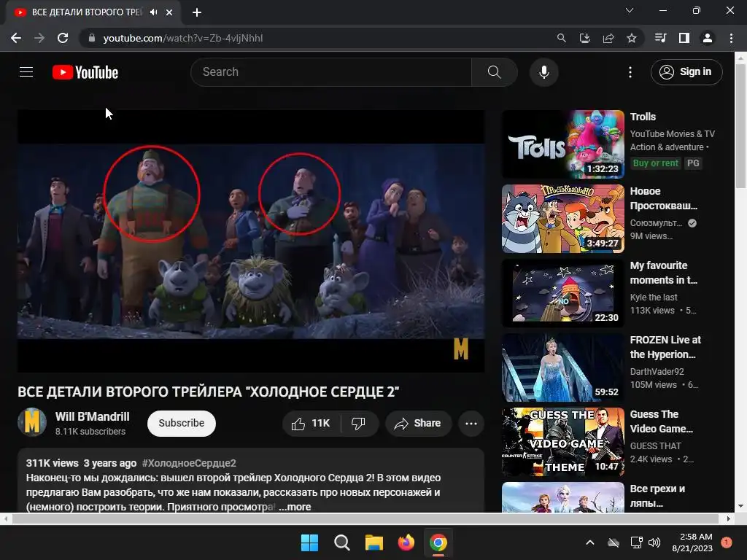The width and height of the screenshot is (747, 560).
Task: View site info lock icon
Action: coord(92,38)
